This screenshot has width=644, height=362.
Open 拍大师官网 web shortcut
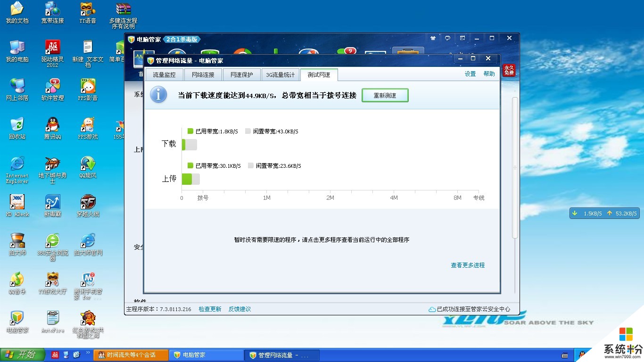88,244
